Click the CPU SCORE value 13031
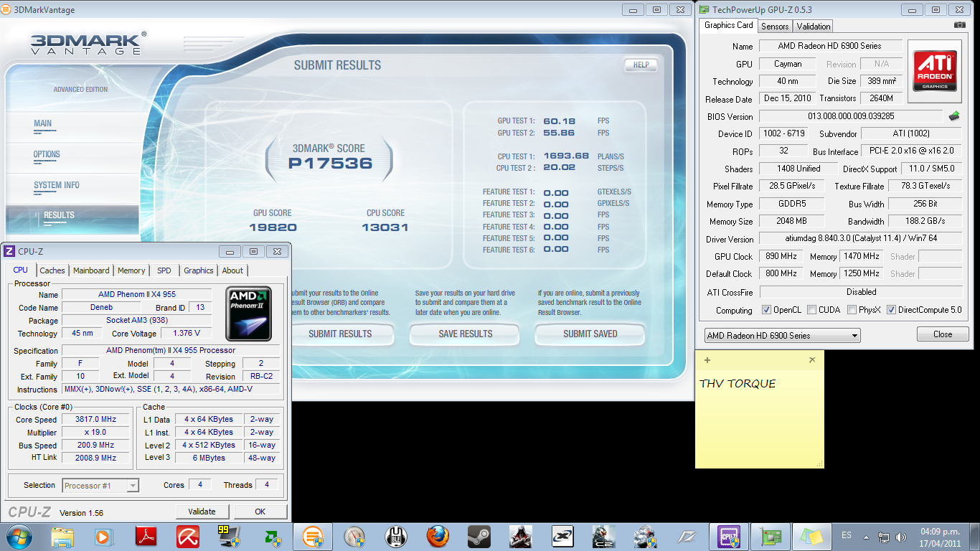 click(385, 227)
